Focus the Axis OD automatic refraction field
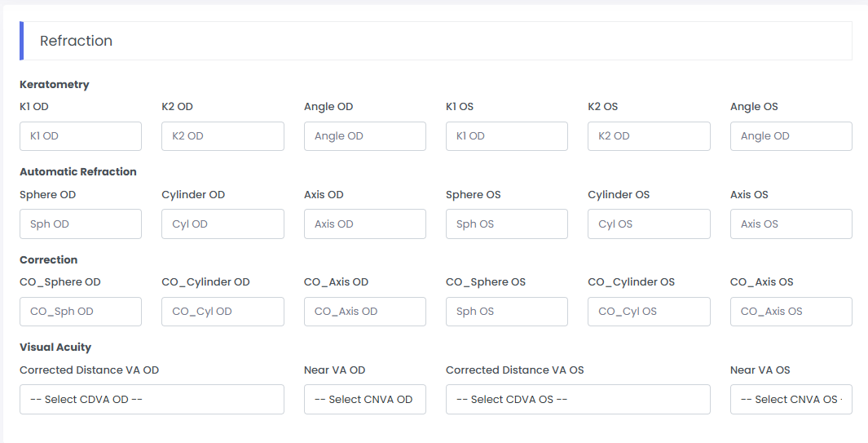Screen dimensions: 868x443 coord(364,224)
